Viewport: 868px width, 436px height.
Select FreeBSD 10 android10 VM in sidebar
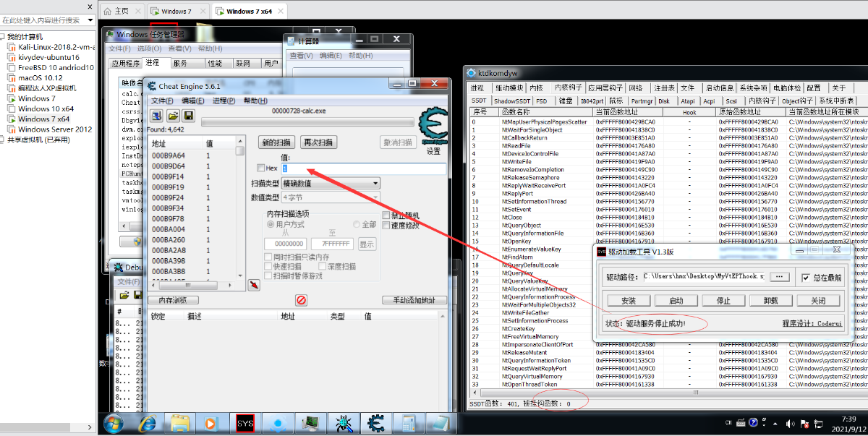point(50,67)
